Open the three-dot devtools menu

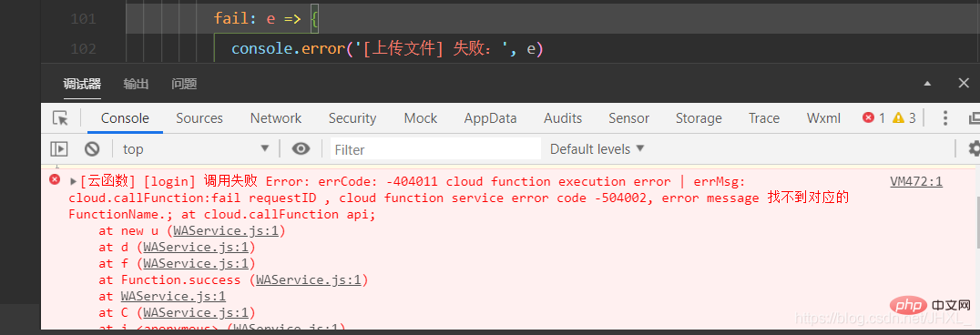pyautogui.click(x=945, y=118)
